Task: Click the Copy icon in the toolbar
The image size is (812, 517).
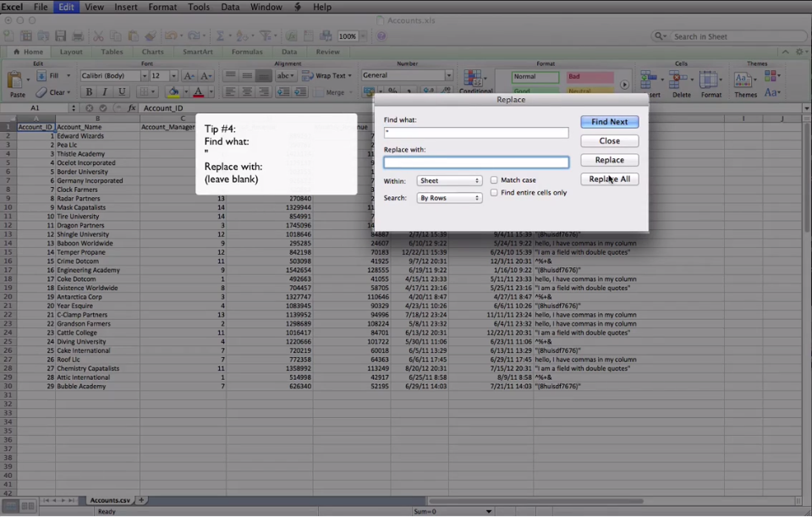Action: click(116, 36)
